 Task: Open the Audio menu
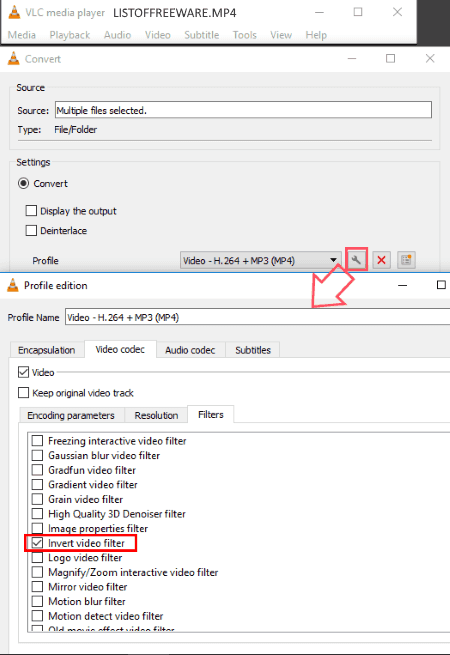pos(117,35)
